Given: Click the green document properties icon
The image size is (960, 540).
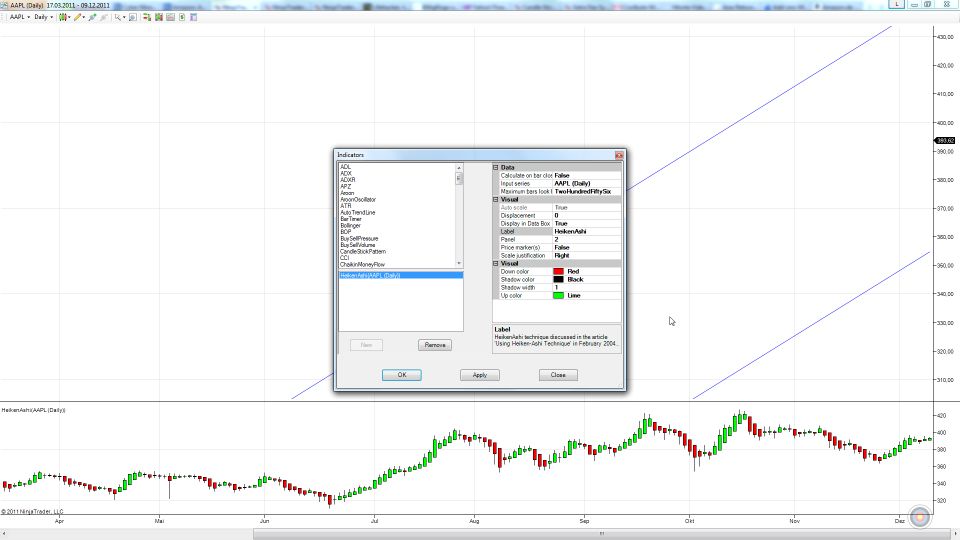Looking at the screenshot, I should tap(182, 17).
